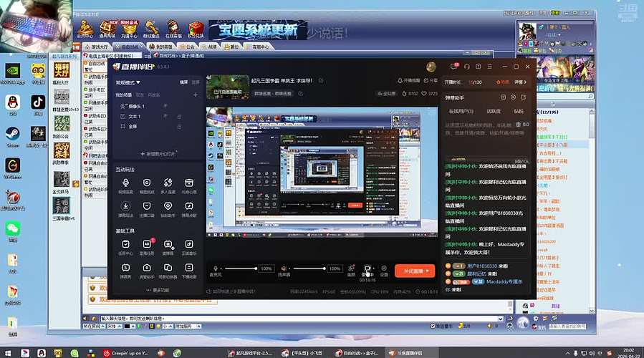Image resolution: width=644 pixels, height=358 pixels.
Task: Toggle lock on the 全屏 source
Action: [x=179, y=126]
